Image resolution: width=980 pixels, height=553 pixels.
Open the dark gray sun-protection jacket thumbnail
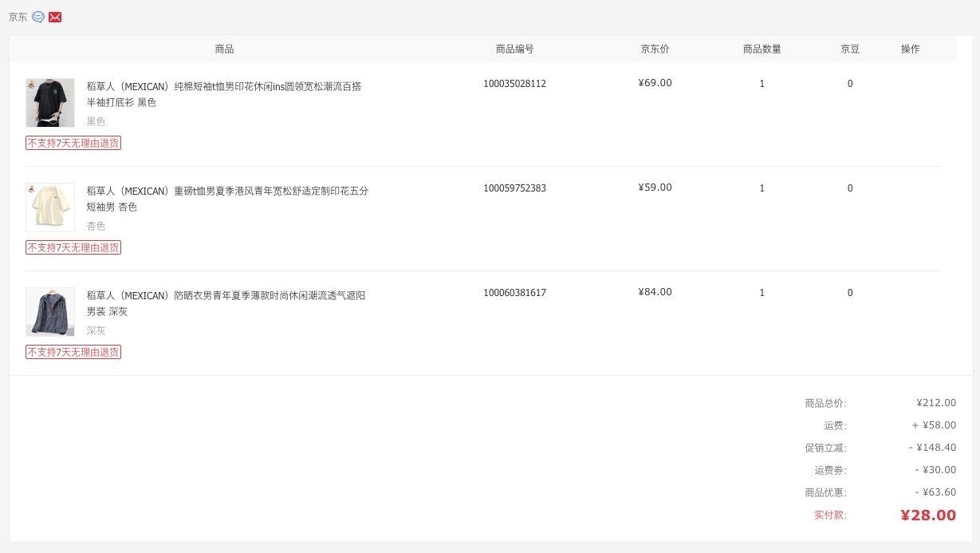[x=50, y=312]
